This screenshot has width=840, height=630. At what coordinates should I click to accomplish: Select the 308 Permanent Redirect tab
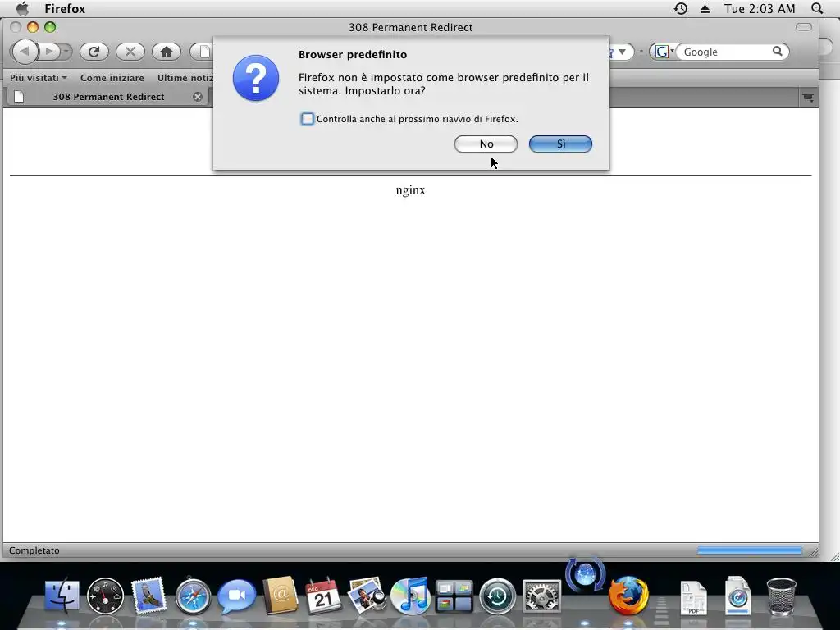pos(107,97)
